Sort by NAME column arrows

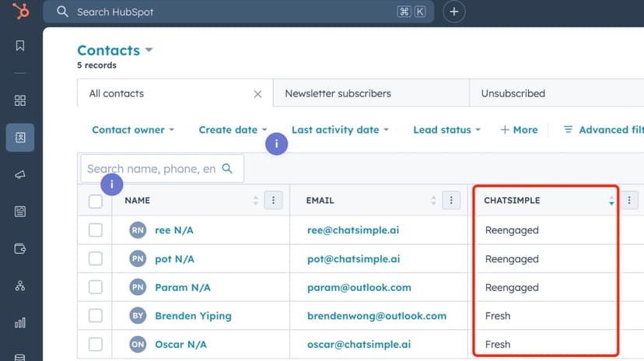(x=256, y=200)
